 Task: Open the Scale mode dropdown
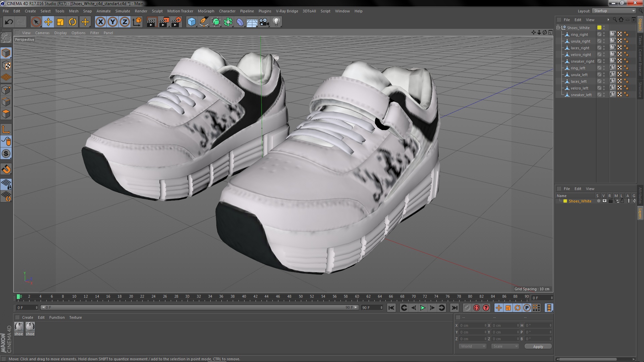[505, 346]
